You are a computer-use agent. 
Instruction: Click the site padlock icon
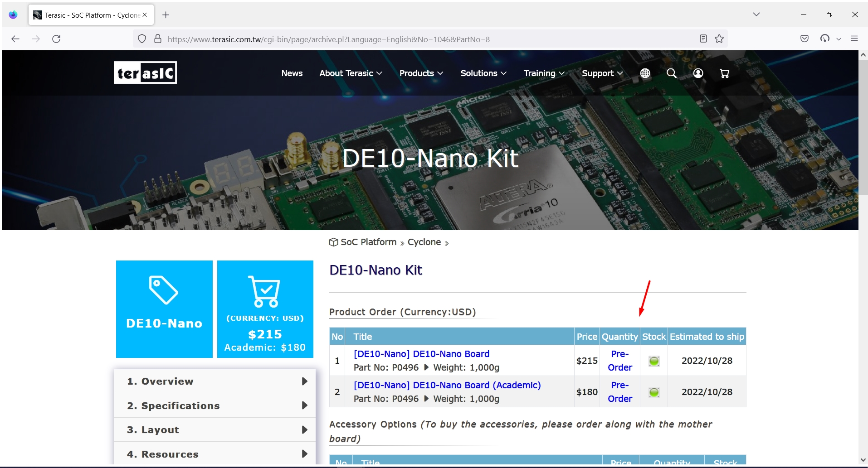158,39
